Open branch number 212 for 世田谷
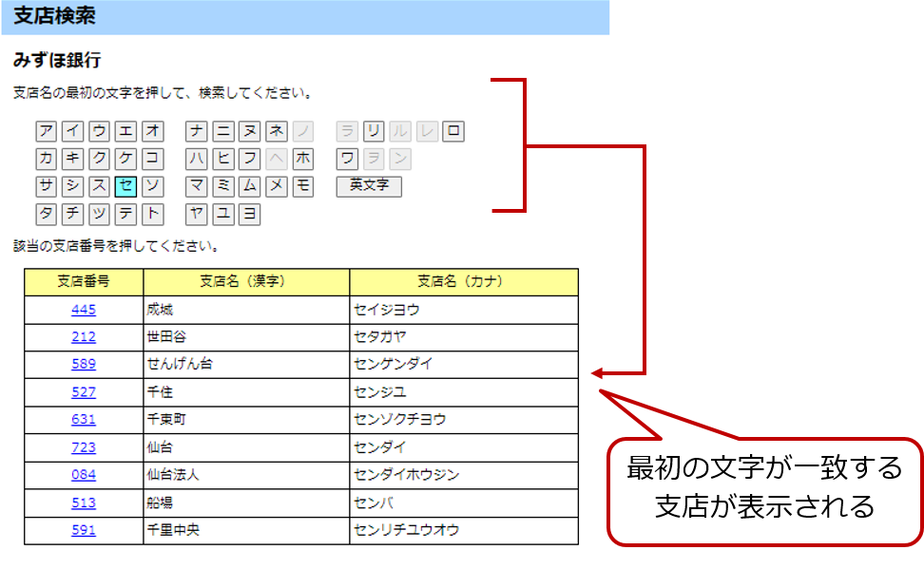924x569 pixels. 84,337
